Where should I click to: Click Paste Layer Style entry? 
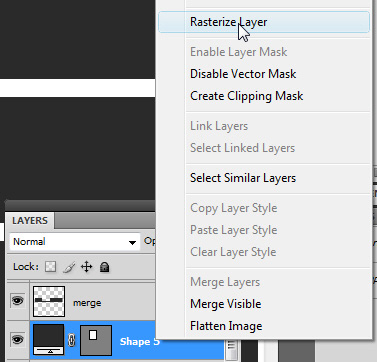point(233,230)
